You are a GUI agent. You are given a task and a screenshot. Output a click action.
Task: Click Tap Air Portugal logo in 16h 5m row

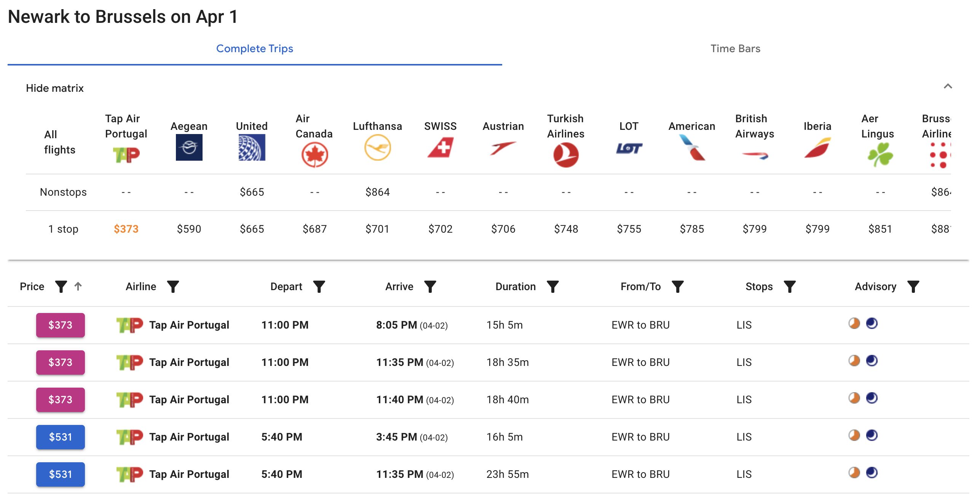[129, 437]
